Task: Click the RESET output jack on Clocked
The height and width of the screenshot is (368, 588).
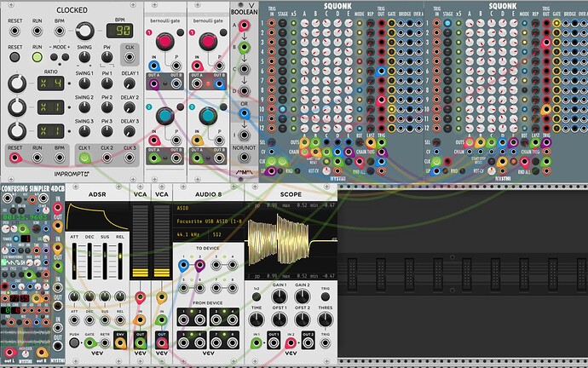Action: pyautogui.click(x=15, y=158)
